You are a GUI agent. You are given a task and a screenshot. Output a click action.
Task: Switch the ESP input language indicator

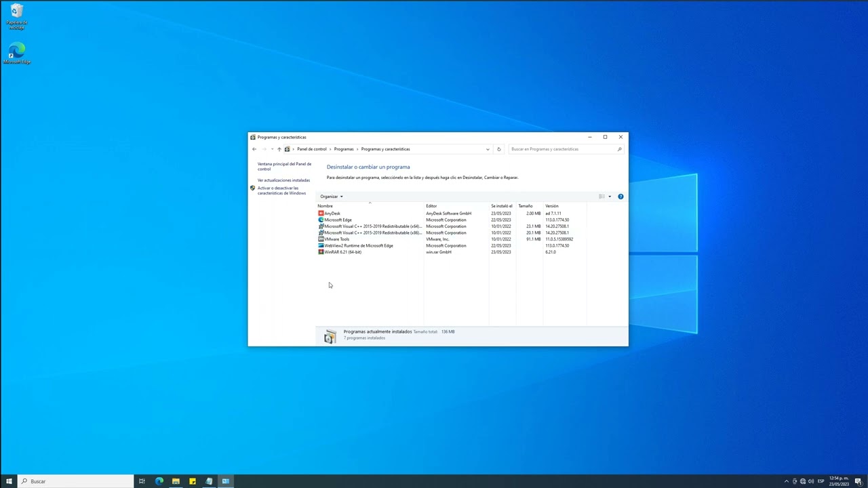[x=821, y=481]
